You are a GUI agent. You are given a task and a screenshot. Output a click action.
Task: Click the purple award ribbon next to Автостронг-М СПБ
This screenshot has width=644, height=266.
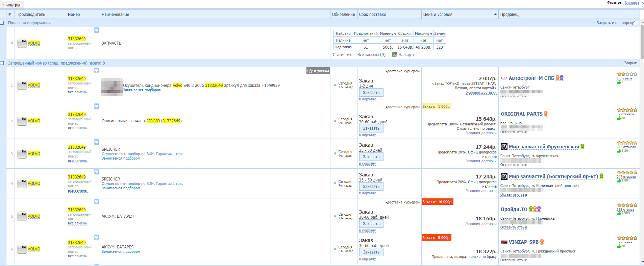tap(562, 78)
